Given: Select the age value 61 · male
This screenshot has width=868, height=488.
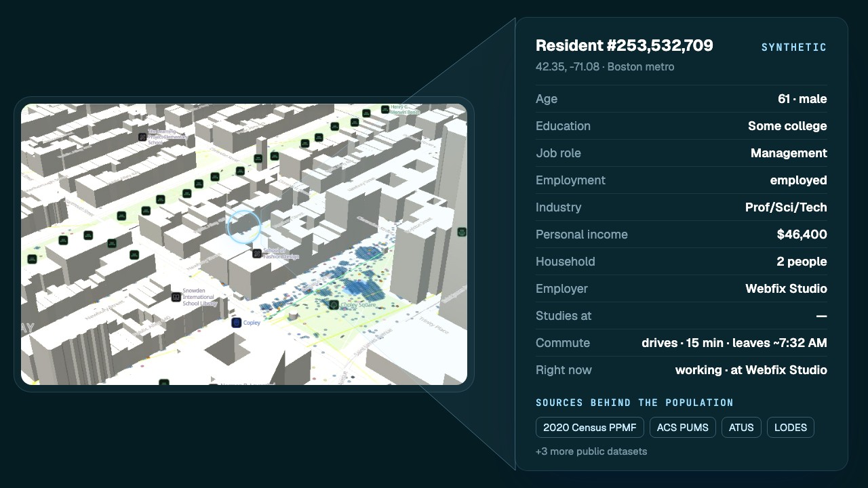Looking at the screenshot, I should point(802,99).
